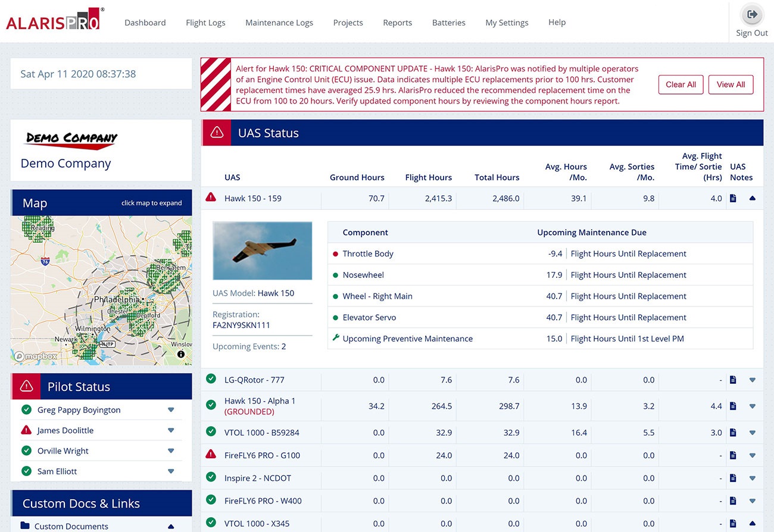Screen dimensions: 774x532
Task: Click the alert triangle beside FireFLY6 PRO - G100
Action: coord(211,455)
